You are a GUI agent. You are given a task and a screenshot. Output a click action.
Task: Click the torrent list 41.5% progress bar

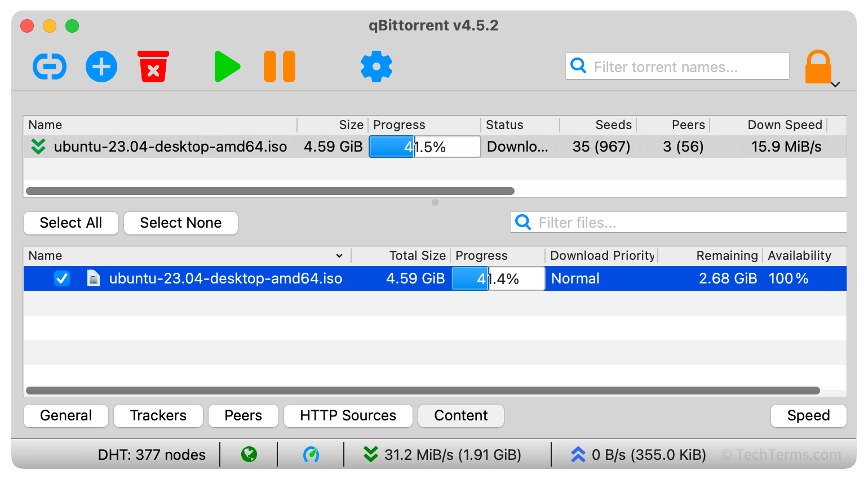425,147
